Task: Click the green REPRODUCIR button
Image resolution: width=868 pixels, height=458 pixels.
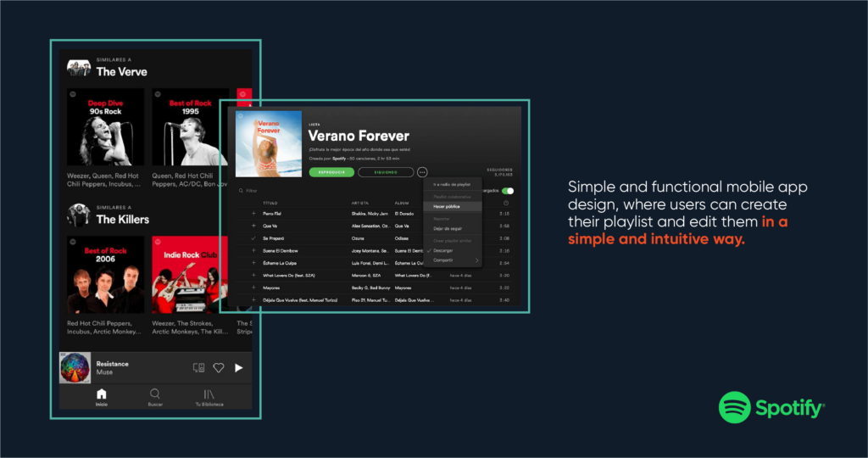Action: click(x=331, y=172)
